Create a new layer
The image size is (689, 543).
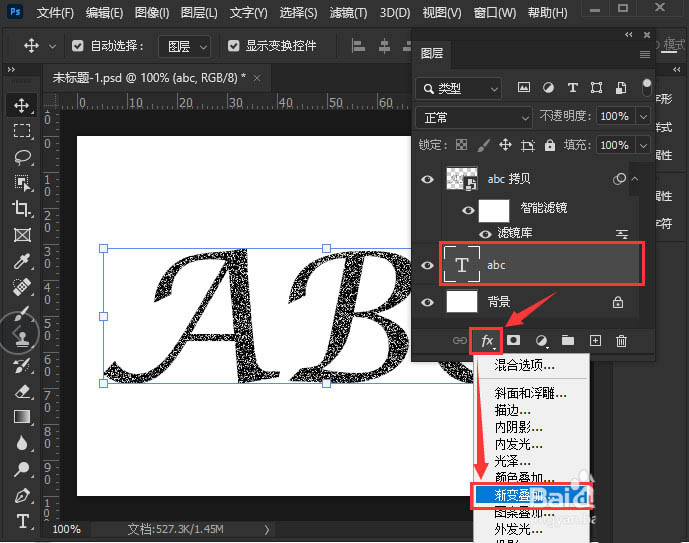595,340
